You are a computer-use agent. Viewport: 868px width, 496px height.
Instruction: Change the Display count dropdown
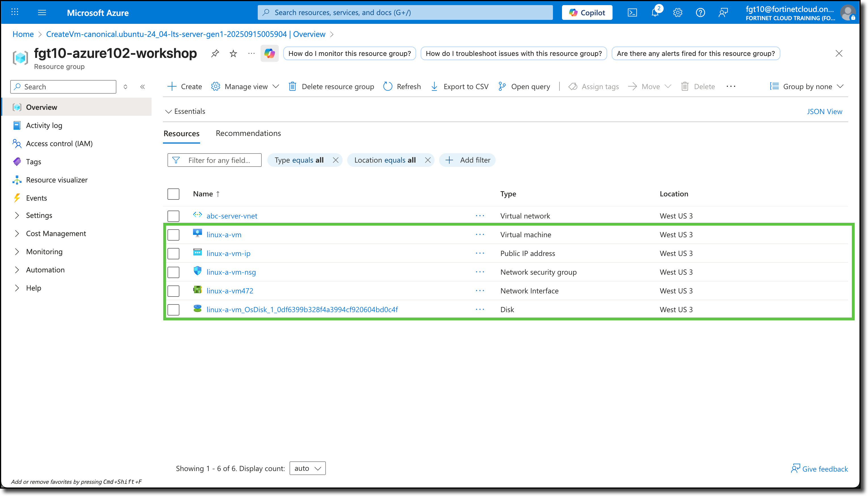[307, 468]
